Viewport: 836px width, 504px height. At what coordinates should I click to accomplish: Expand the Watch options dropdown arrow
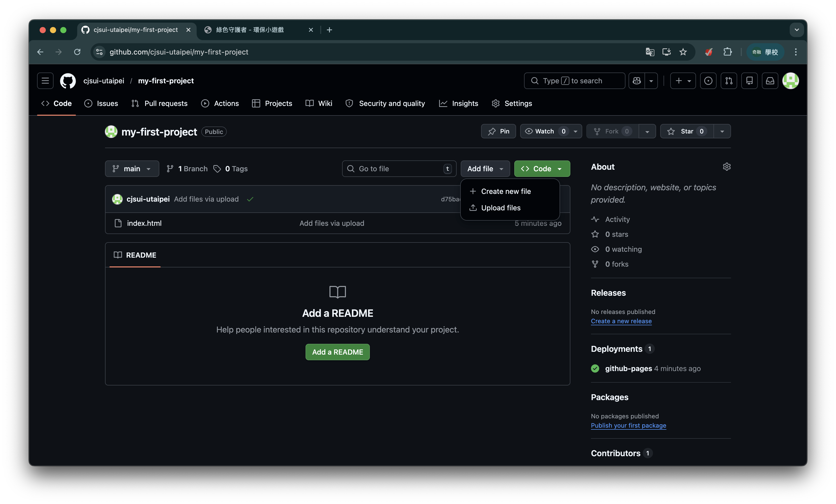point(576,131)
